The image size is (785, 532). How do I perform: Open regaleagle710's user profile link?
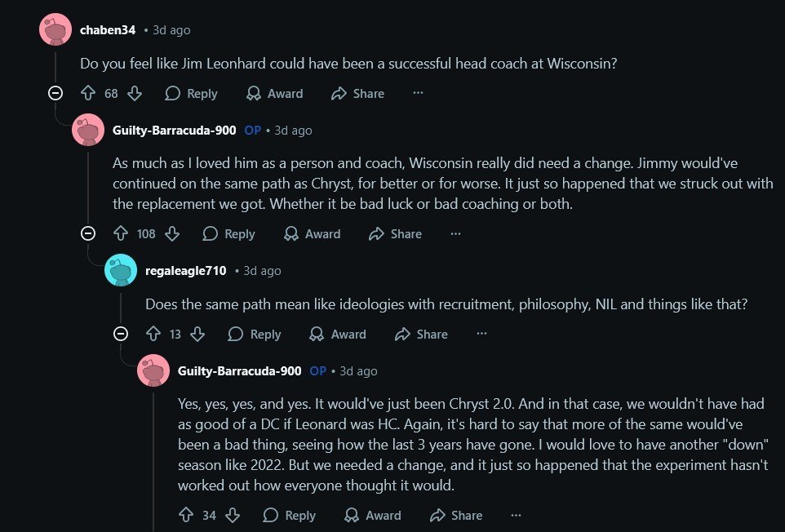point(185,271)
